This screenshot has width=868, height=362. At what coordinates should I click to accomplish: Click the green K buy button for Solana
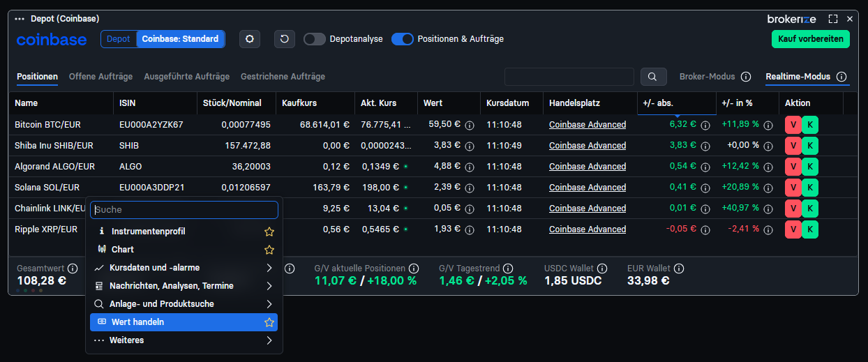809,188
